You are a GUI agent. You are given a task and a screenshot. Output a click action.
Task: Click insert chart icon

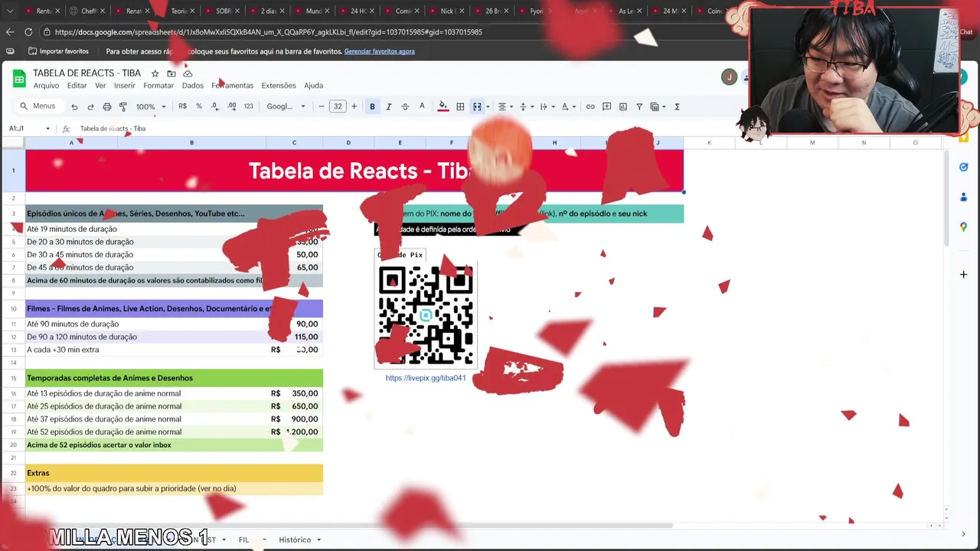click(x=622, y=107)
